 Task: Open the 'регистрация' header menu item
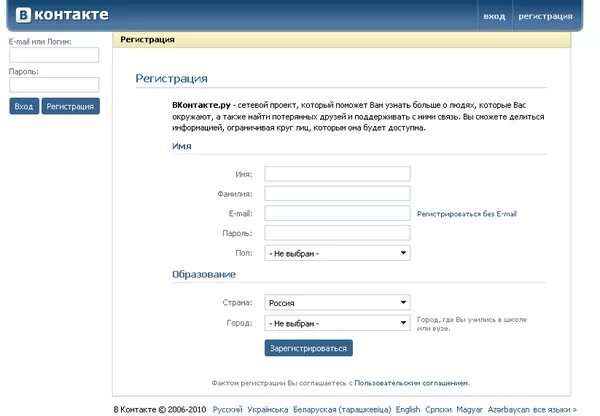[545, 16]
